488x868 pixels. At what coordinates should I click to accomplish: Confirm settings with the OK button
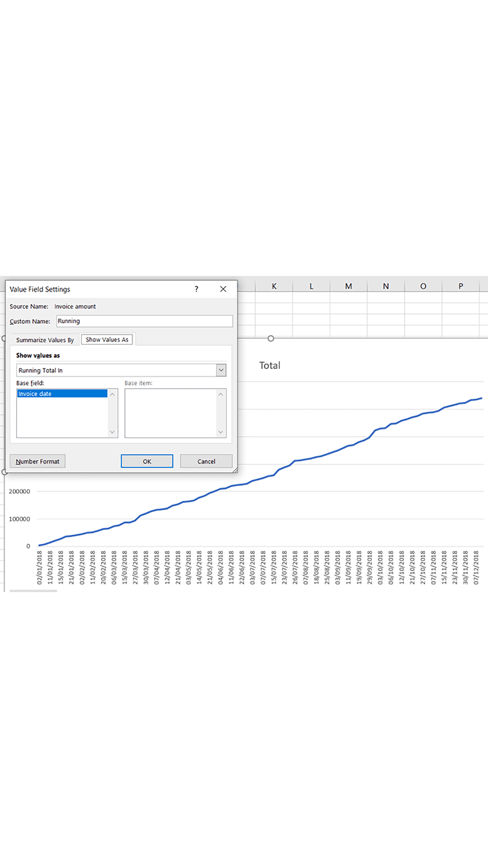(147, 461)
